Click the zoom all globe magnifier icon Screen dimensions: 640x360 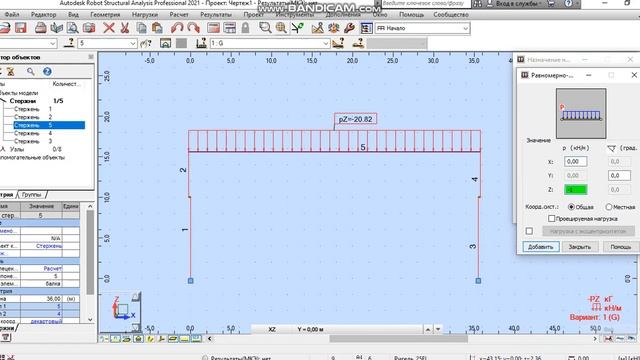[x=281, y=28]
